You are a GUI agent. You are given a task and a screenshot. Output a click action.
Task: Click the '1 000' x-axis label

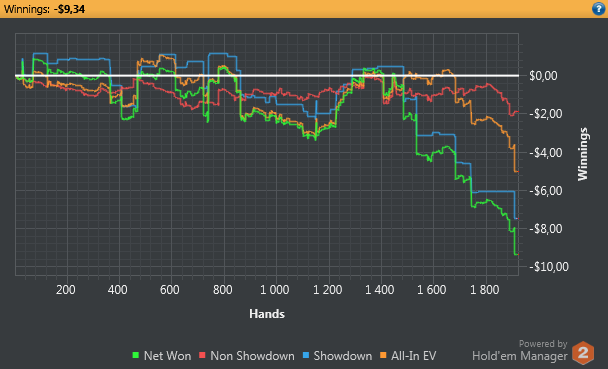[x=275, y=290]
